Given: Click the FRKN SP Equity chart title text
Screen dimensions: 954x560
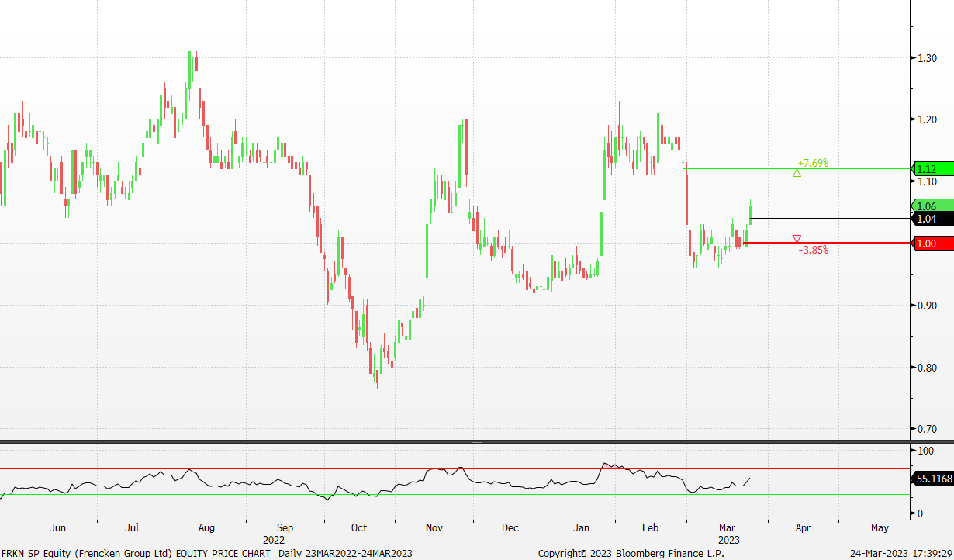Looking at the screenshot, I should pos(137,553).
